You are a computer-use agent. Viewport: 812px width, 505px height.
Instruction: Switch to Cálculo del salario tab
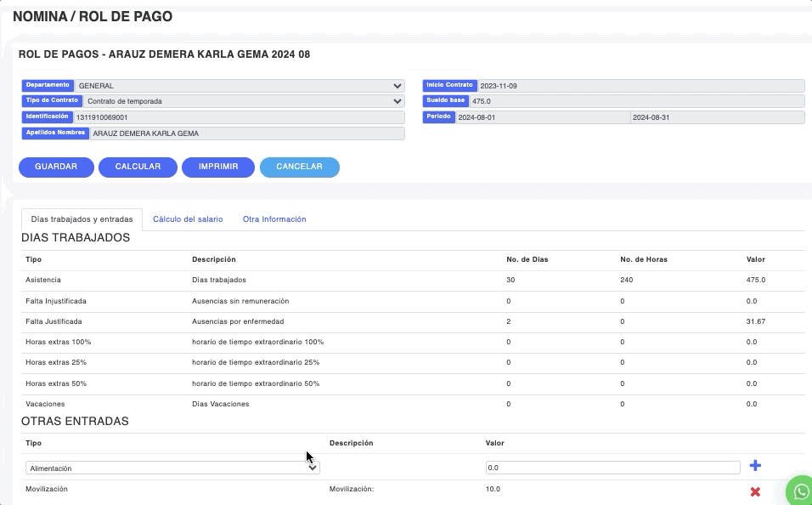point(188,219)
